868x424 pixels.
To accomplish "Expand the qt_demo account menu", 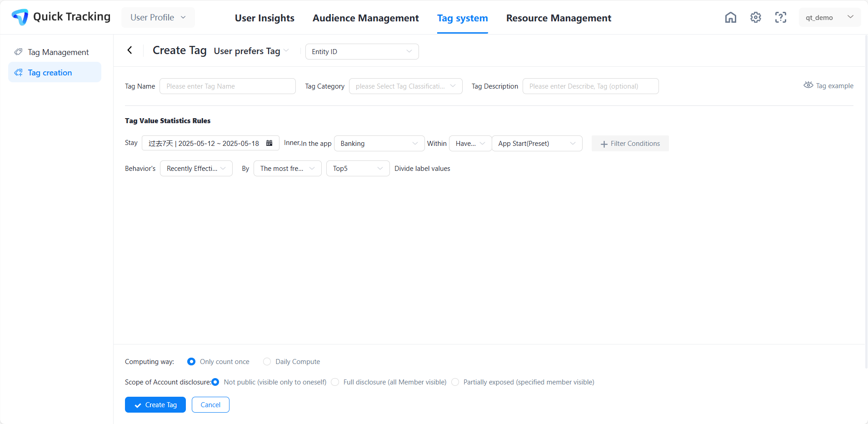I will 830,17.
